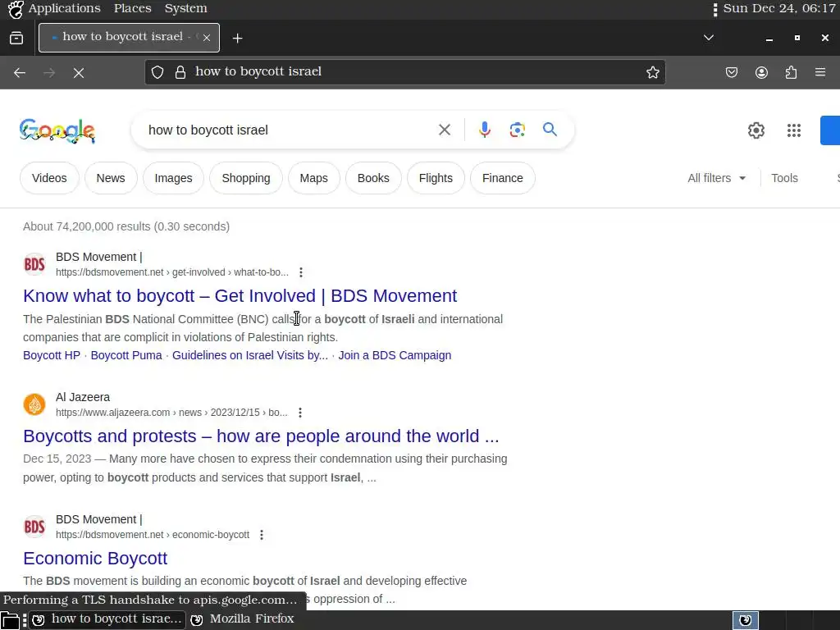Select the Finance filter
The width and height of the screenshot is (840, 630).
tap(503, 178)
